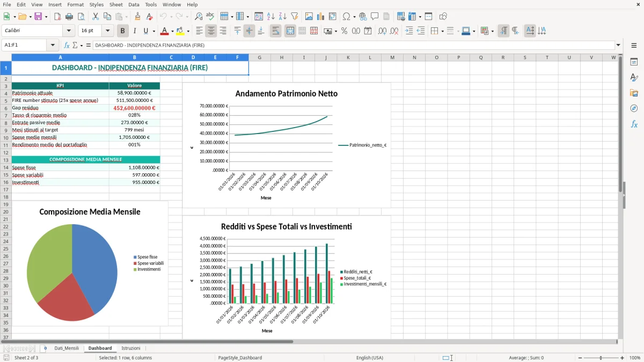Select the Clone Formatting paintbrush icon

(137, 17)
